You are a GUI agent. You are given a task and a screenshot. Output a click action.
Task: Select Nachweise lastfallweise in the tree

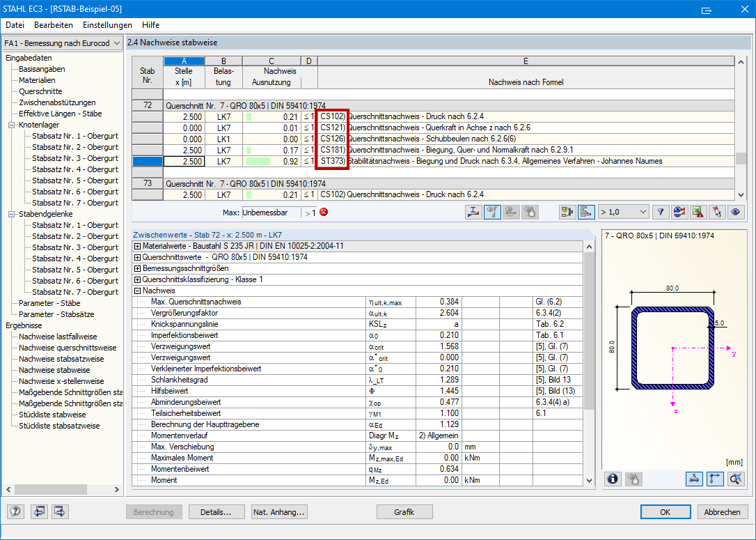pyautogui.click(x=58, y=337)
